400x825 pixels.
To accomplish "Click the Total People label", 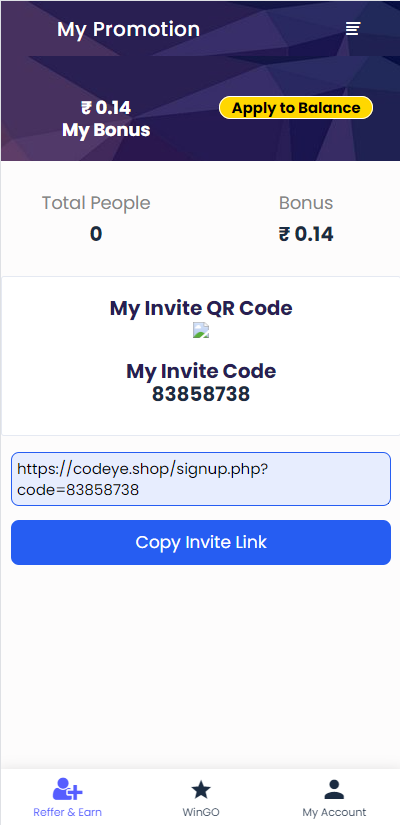I will (x=96, y=203).
